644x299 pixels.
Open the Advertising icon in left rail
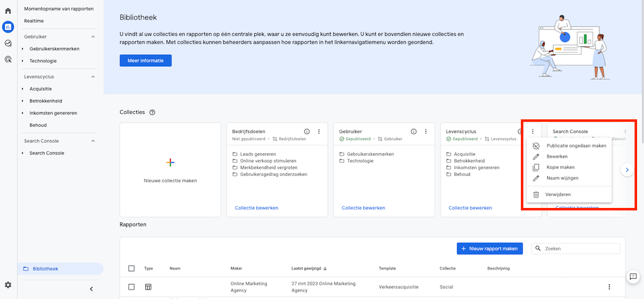click(x=8, y=60)
